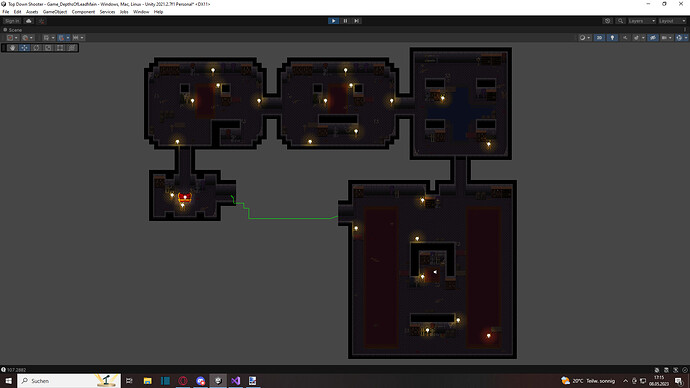Click the Step frame button
The height and width of the screenshot is (388, 690).
pyautogui.click(x=357, y=21)
